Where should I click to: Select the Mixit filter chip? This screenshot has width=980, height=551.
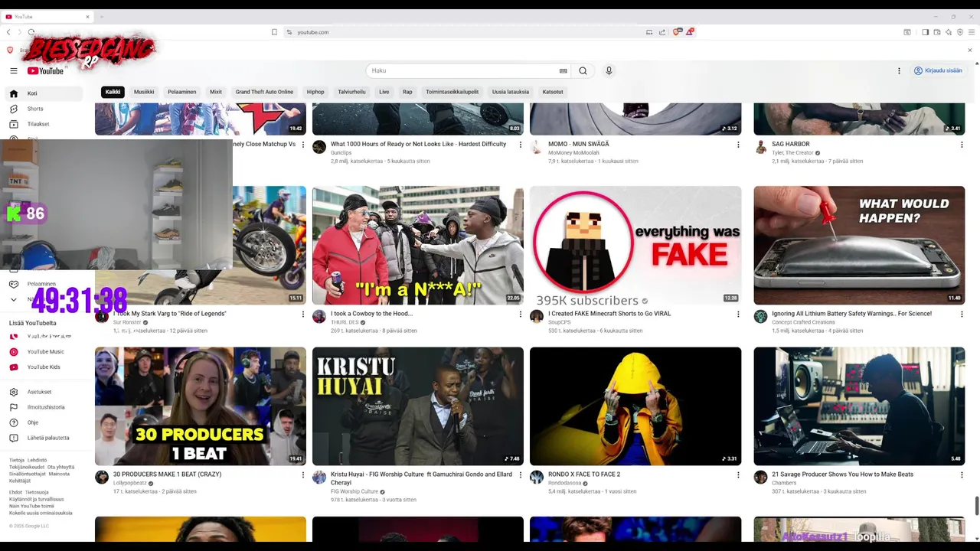tap(216, 92)
